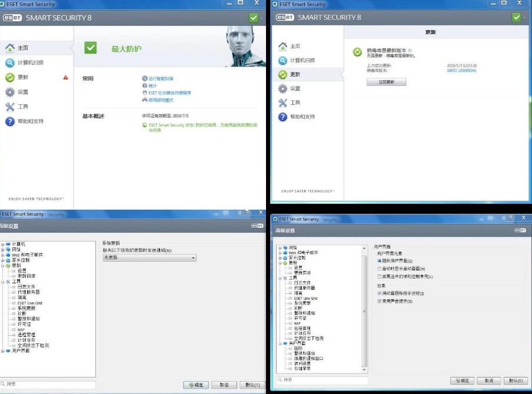Click the virus database version 18655 (20190104) link
The image size is (532, 394).
click(461, 71)
